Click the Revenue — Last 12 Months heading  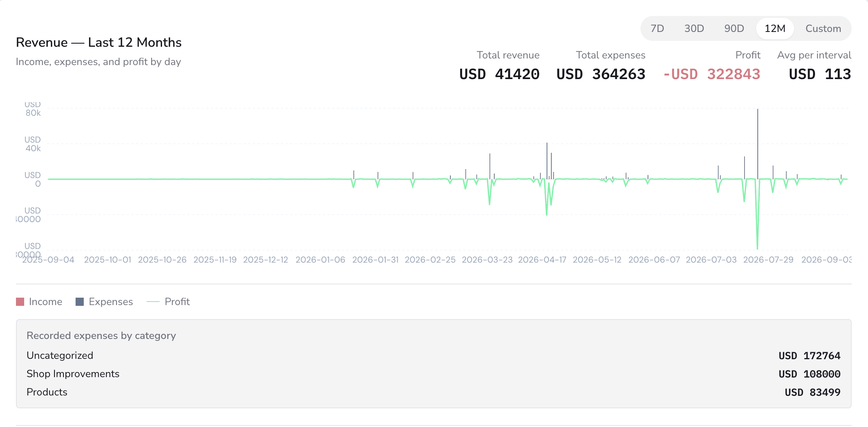[99, 42]
